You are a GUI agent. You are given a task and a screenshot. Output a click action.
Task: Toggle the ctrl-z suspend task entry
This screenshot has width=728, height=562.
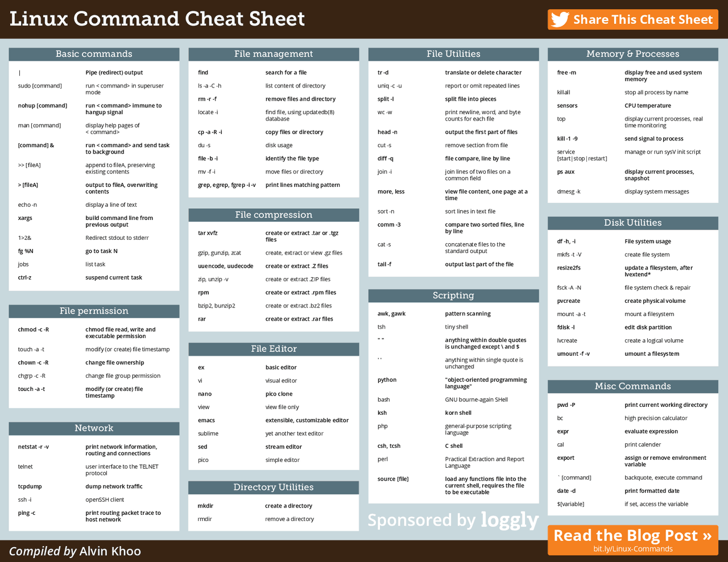pyautogui.click(x=24, y=277)
